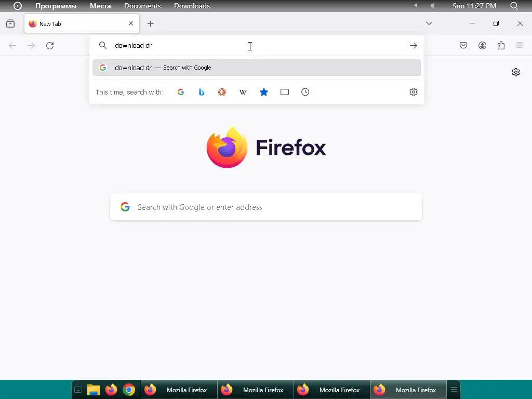The width and height of the screenshot is (532, 399).
Task: Close the New Tab tab
Action: tap(131, 23)
